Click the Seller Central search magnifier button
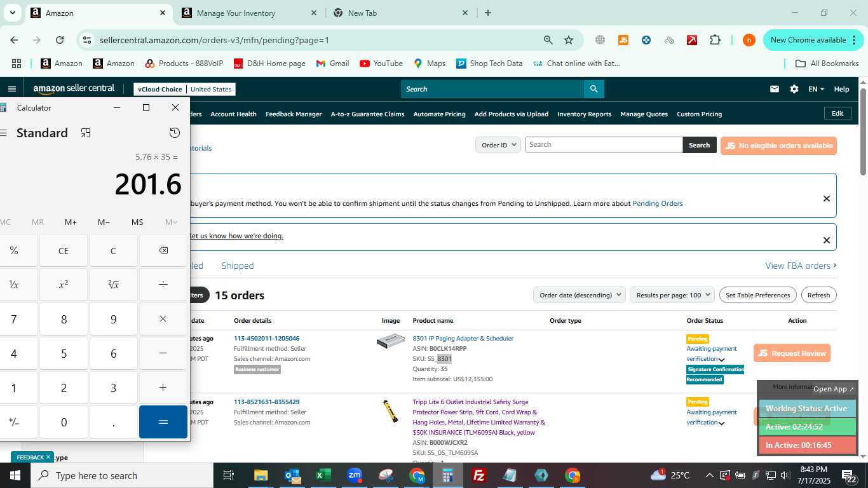 [593, 89]
